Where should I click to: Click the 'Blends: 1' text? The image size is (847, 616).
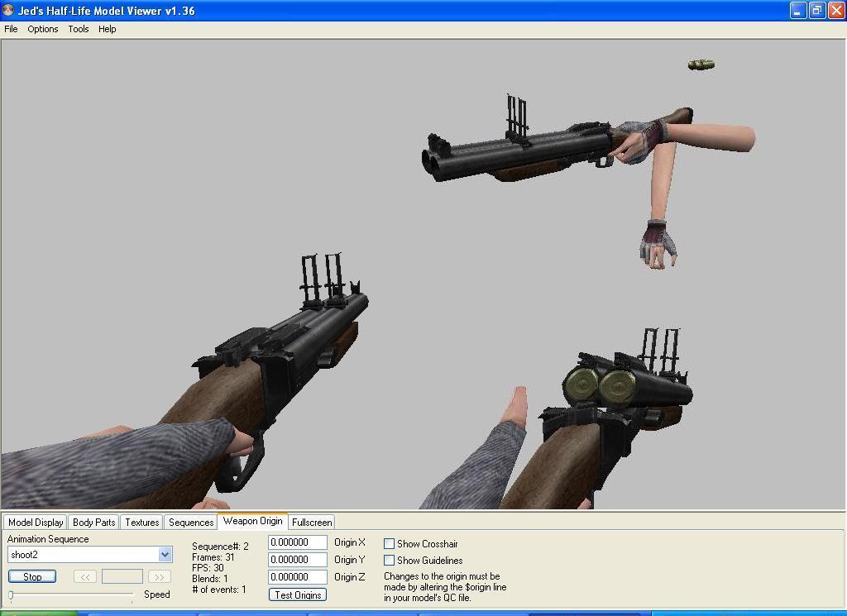[209, 579]
